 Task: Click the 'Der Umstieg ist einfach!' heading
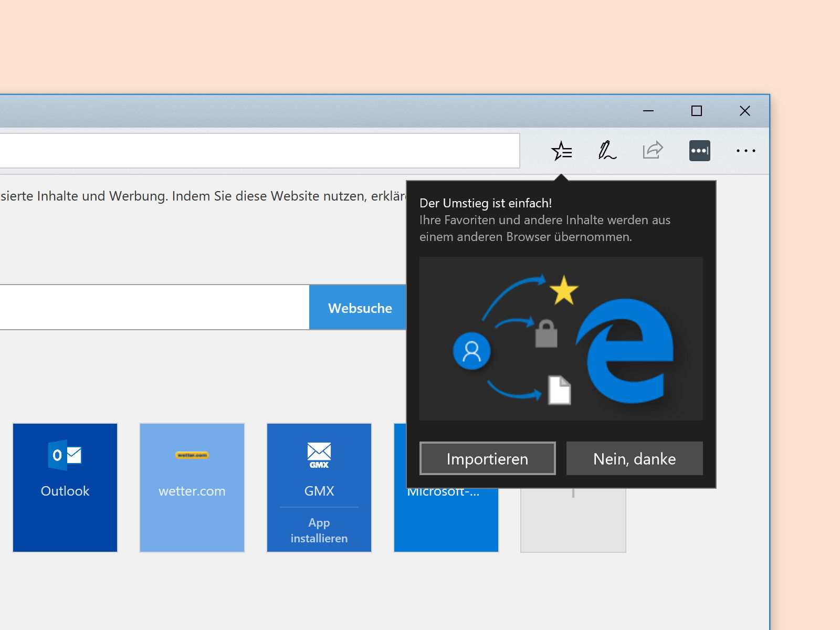[486, 203]
